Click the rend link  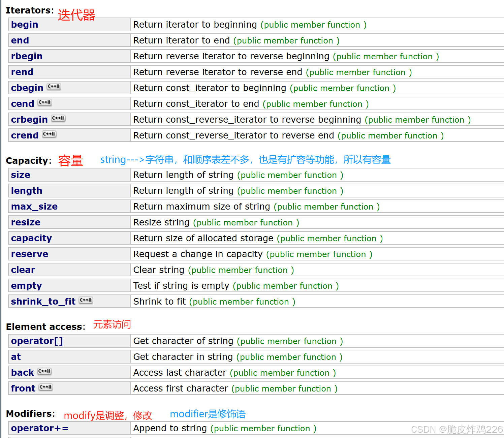[x=22, y=72]
